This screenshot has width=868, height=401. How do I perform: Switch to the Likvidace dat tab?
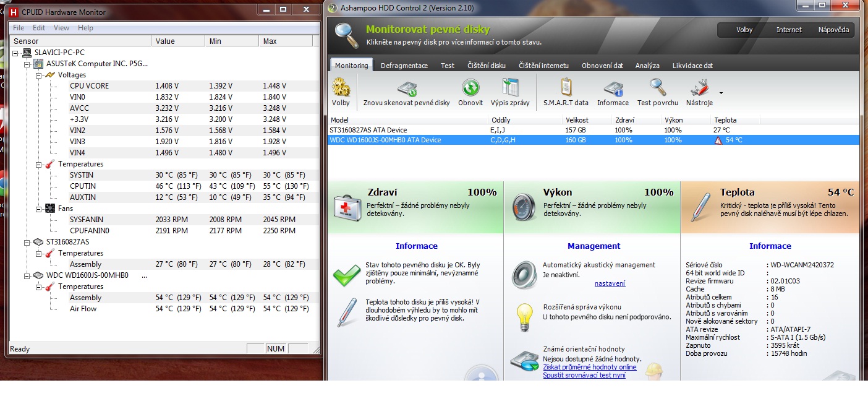pyautogui.click(x=692, y=66)
